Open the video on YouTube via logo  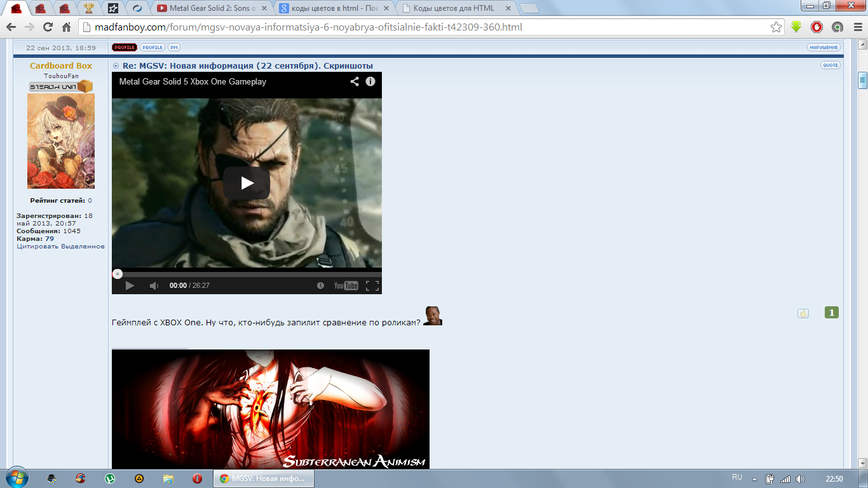click(346, 286)
